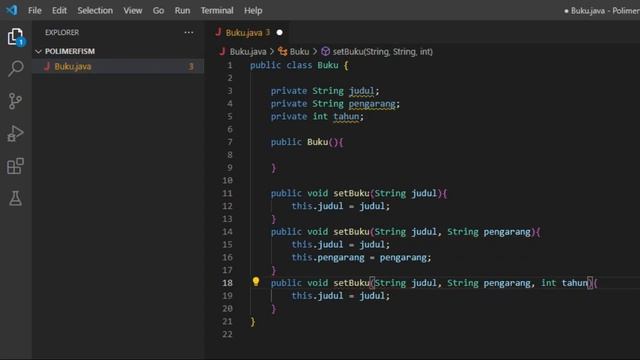Viewport: 640px width, 360px height.
Task: Click 'int tahun' parameter on line 18
Action: [x=564, y=283]
